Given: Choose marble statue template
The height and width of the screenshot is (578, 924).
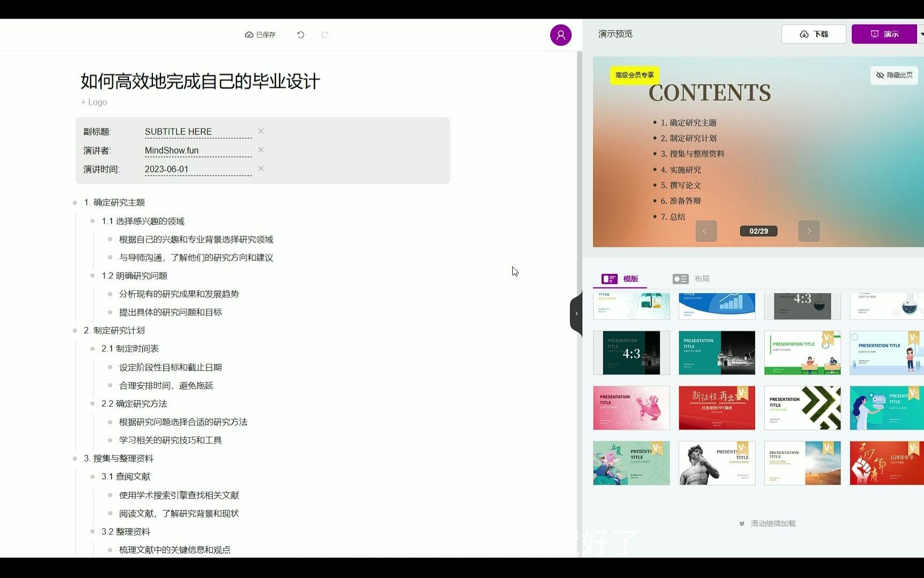Looking at the screenshot, I should click(x=717, y=463).
